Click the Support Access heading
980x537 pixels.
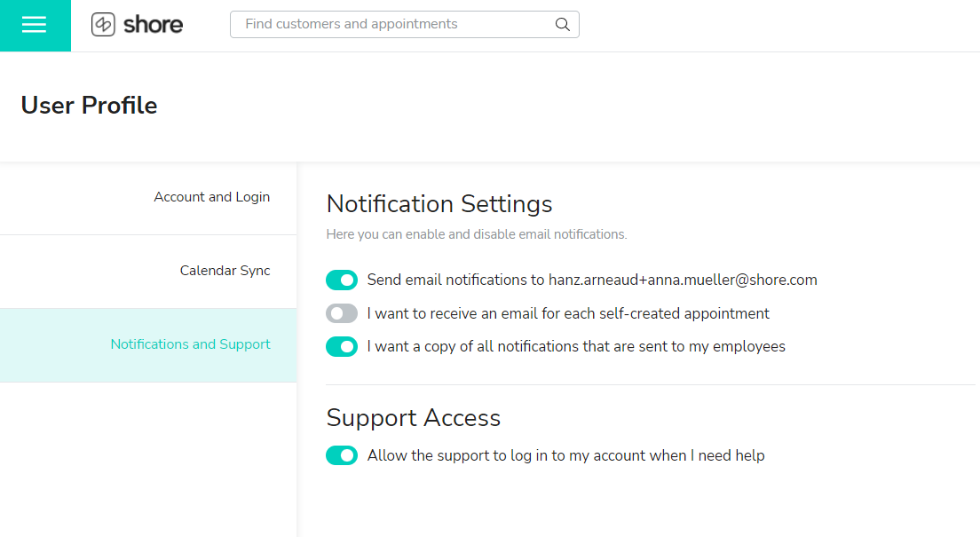click(413, 417)
